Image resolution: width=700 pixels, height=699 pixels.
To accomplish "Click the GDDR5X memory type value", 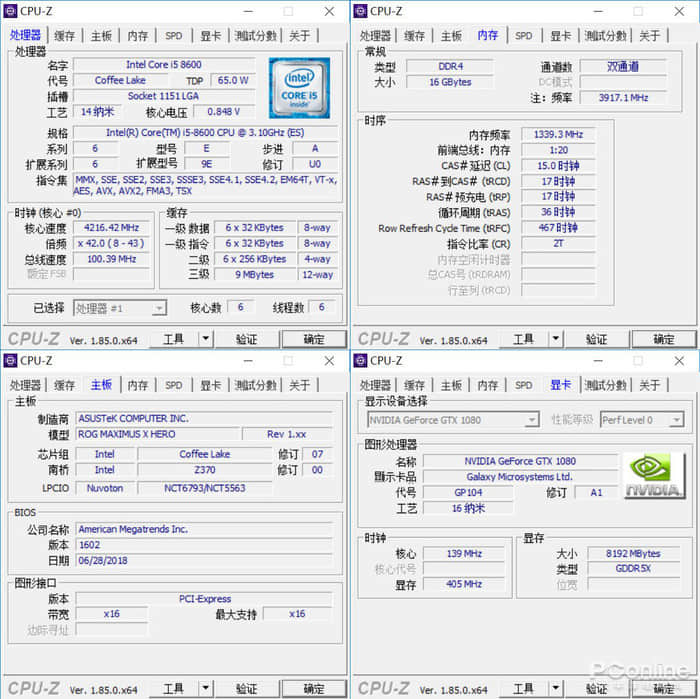I will (x=633, y=569).
